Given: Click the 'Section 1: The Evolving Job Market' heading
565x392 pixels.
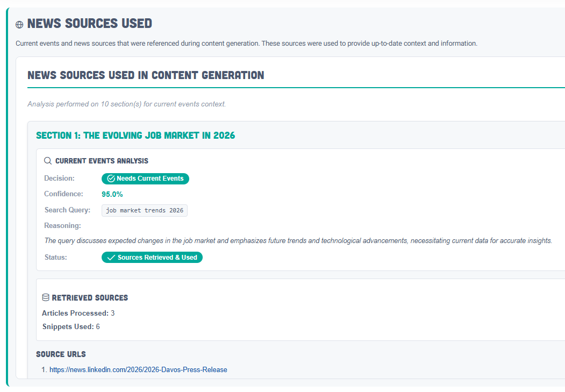Looking at the screenshot, I should click(135, 136).
